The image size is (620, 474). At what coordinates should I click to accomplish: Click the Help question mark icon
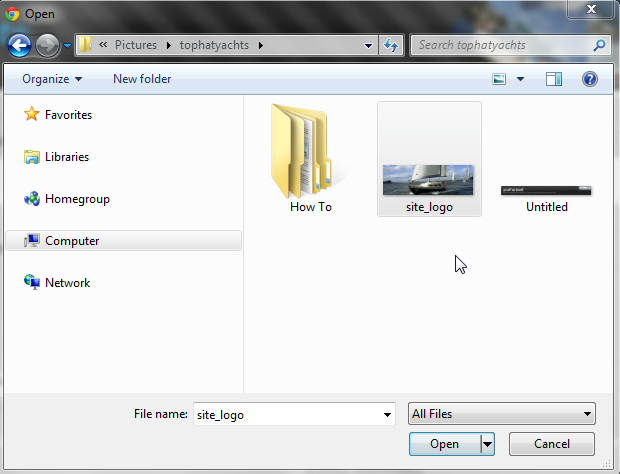(590, 79)
